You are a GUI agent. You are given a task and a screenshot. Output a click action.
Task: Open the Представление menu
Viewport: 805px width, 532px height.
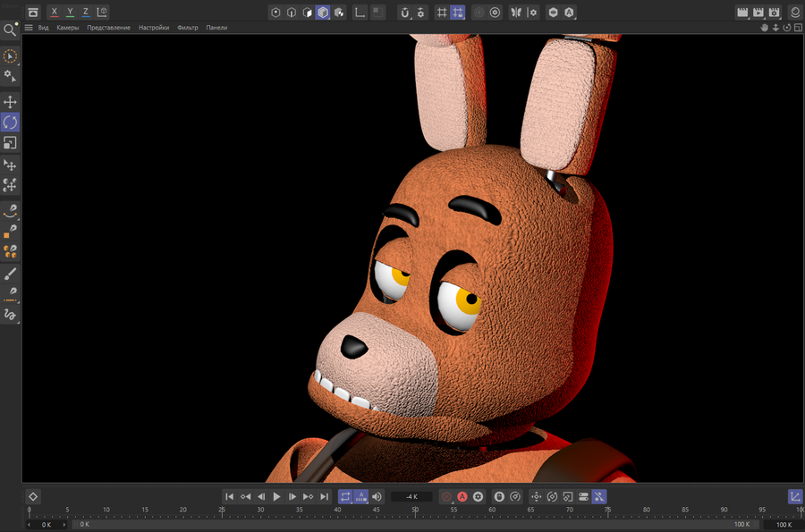pos(108,28)
